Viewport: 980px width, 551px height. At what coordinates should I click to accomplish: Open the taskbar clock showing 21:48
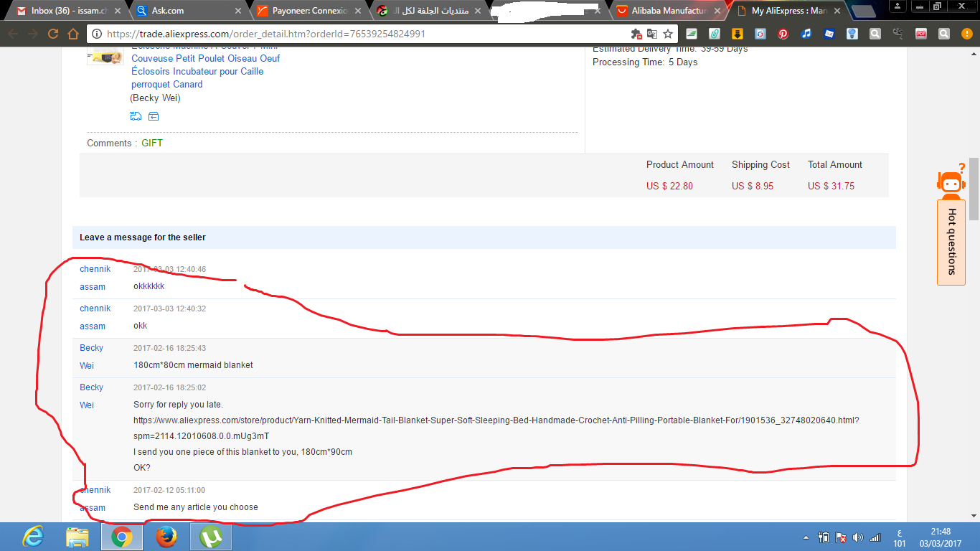click(x=941, y=537)
